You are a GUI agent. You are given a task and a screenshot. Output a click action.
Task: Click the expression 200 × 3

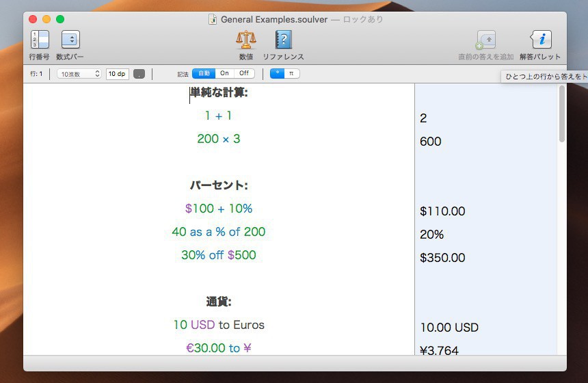coord(219,139)
